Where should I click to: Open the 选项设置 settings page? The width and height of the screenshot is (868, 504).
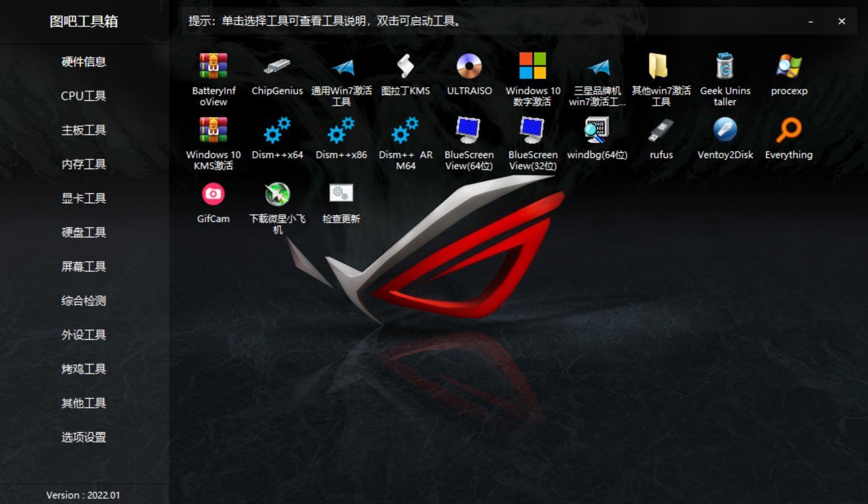(83, 437)
